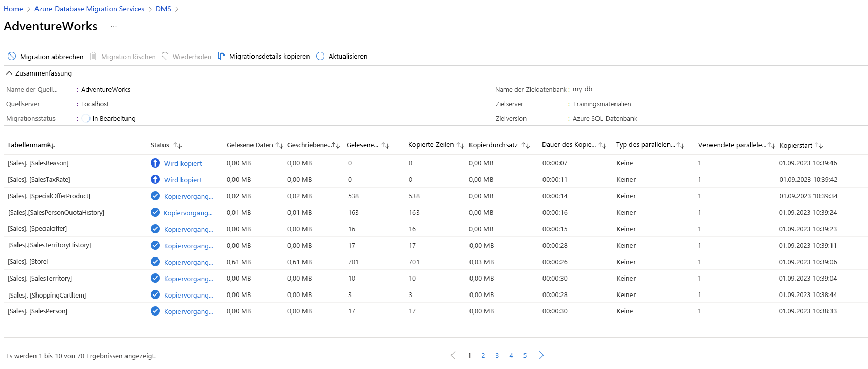868x369 pixels.
Task: Click the completed checkmark icon for SalesTerritoryHistory
Action: (x=155, y=245)
